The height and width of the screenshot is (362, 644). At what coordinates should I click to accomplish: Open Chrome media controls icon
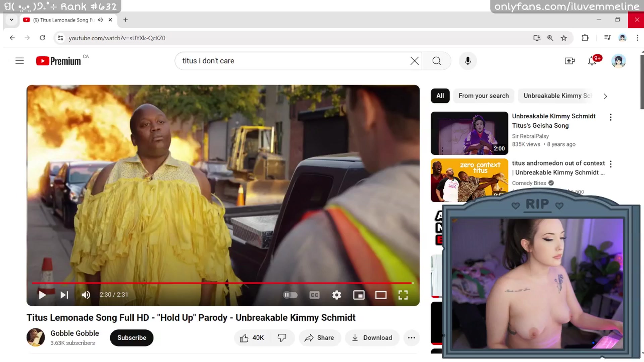[x=607, y=38]
